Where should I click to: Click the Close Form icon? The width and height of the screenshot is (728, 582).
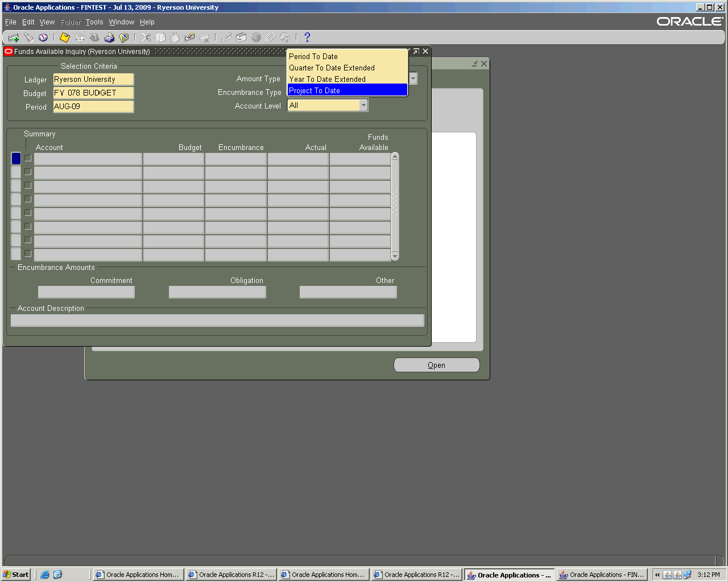tap(124, 38)
